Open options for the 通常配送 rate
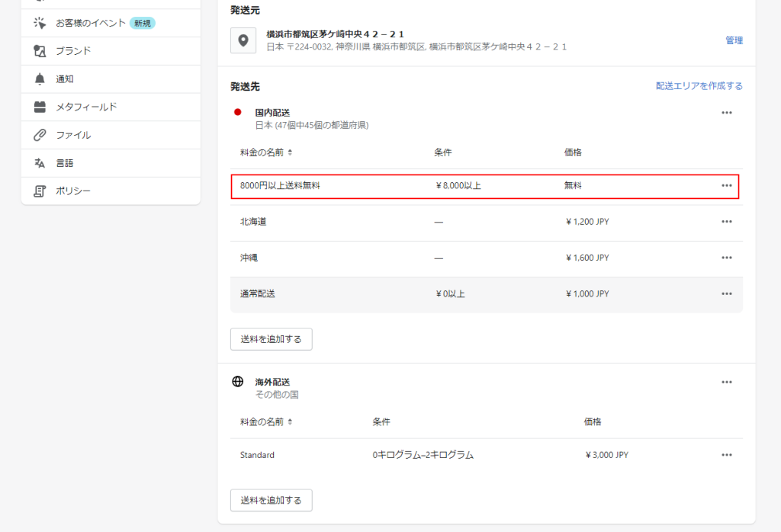This screenshot has height=532, width=781. click(727, 294)
